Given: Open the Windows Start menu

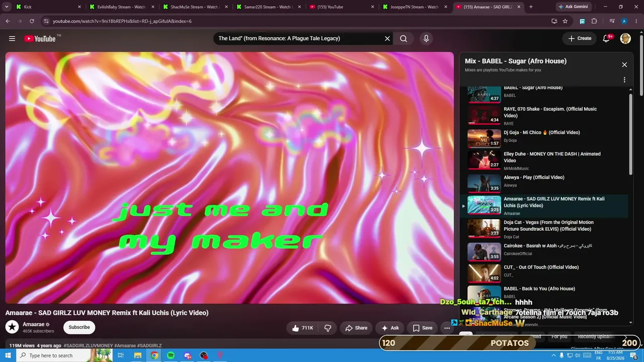Looking at the screenshot, I should tap(8, 355).
